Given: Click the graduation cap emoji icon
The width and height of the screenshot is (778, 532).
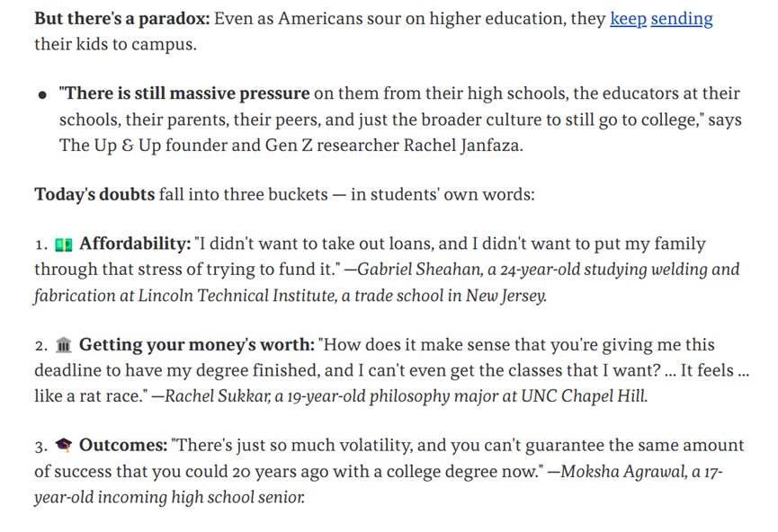Looking at the screenshot, I should [x=64, y=445].
